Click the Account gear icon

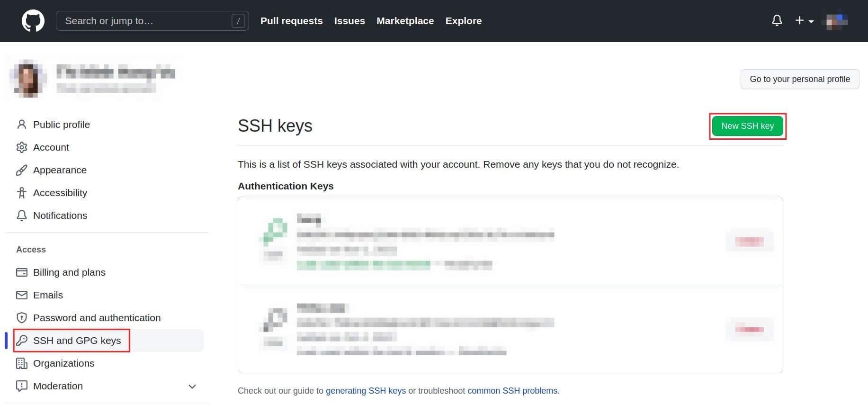tap(22, 147)
